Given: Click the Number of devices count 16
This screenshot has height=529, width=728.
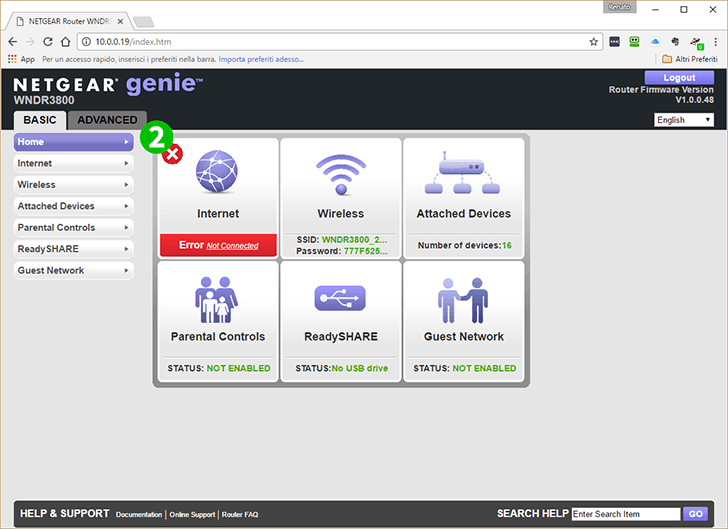Looking at the screenshot, I should click(x=507, y=245).
